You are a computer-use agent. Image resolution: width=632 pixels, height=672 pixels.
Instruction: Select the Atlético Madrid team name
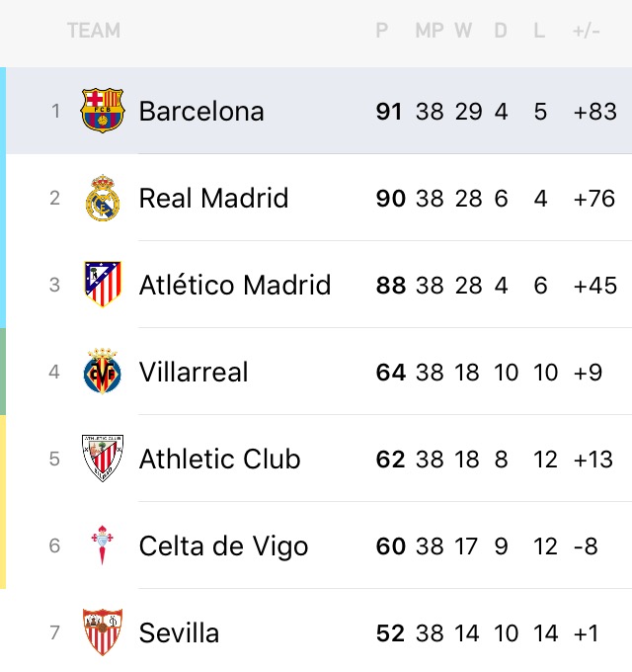pyautogui.click(x=235, y=285)
